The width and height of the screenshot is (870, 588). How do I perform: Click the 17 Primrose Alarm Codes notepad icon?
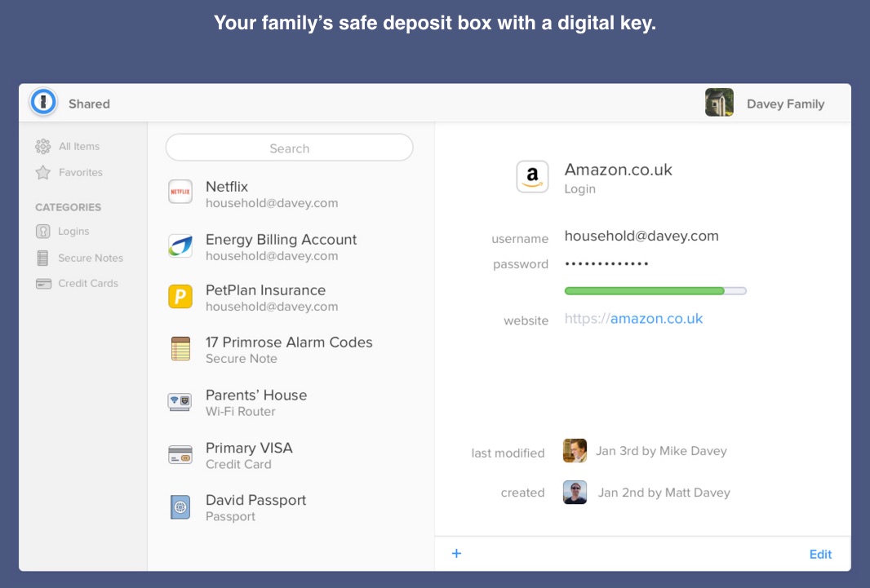tap(180, 349)
